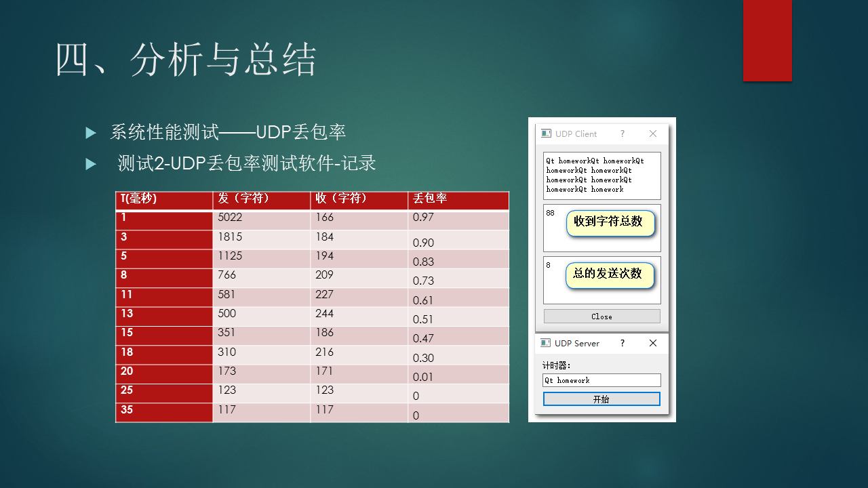Click the loss rate cell 0.51
The image size is (868, 488).
458,317
